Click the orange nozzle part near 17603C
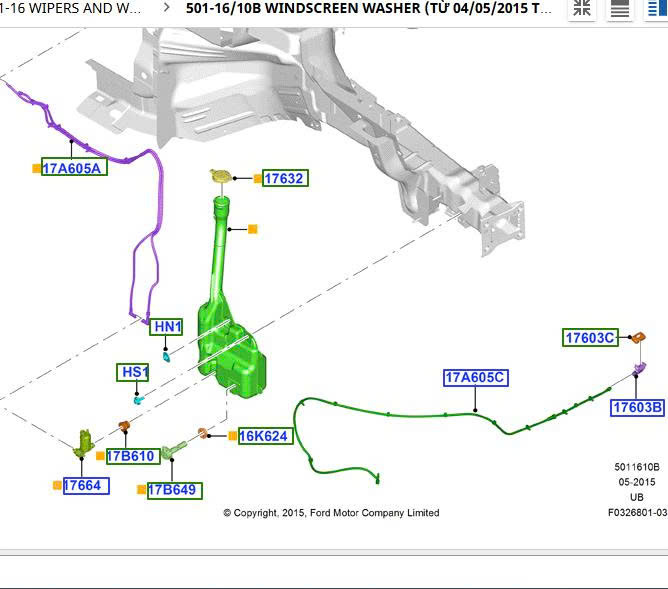Image resolution: width=668 pixels, height=589 pixels. point(634,339)
